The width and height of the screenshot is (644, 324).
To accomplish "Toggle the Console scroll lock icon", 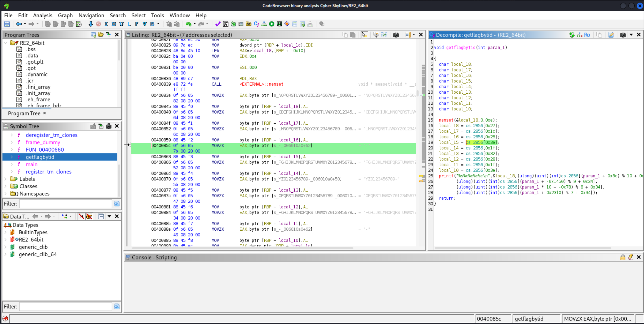I will pyautogui.click(x=623, y=257).
